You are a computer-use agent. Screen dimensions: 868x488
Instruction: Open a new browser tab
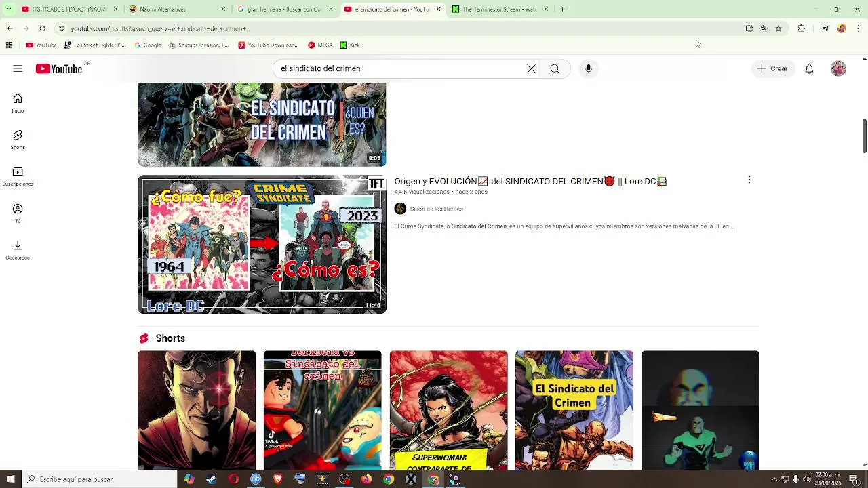(x=562, y=9)
